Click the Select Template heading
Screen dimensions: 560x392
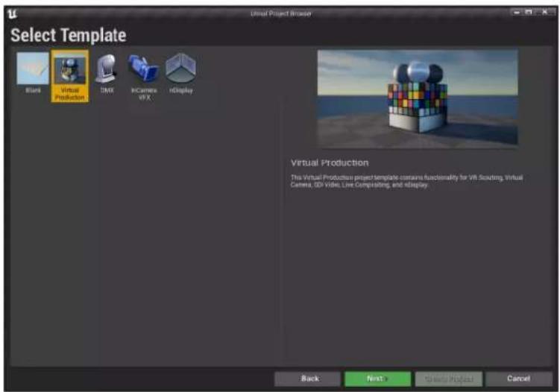pyautogui.click(x=68, y=35)
